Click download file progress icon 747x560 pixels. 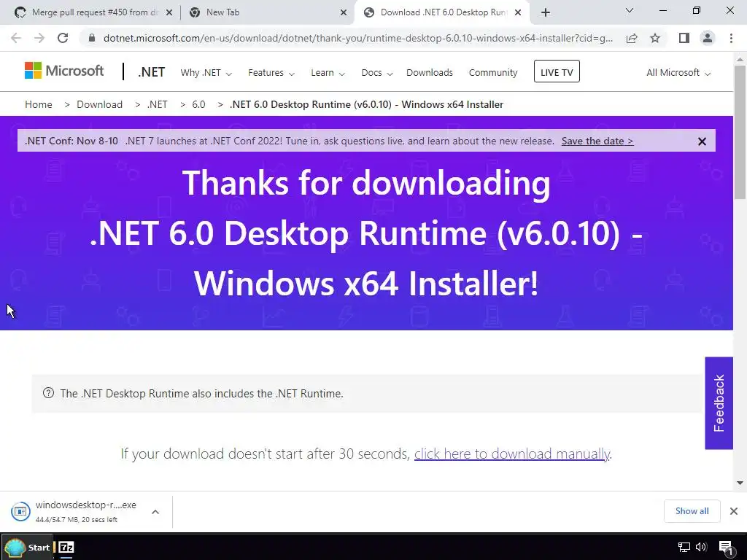(x=20, y=511)
